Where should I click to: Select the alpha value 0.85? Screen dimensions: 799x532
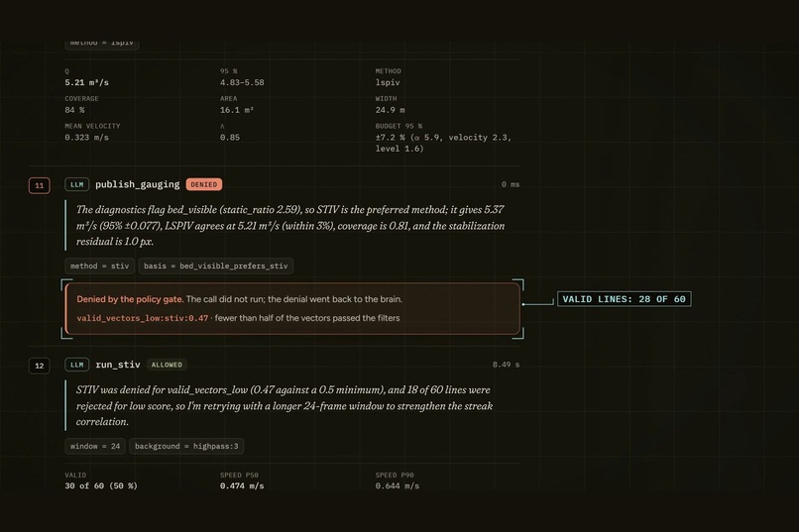[x=230, y=138]
